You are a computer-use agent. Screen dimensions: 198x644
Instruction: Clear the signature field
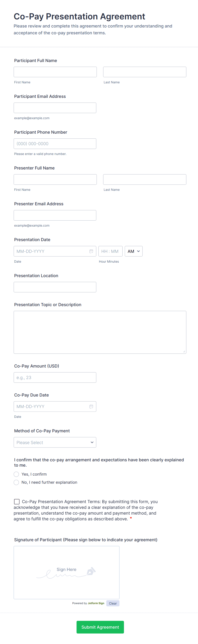click(113, 603)
